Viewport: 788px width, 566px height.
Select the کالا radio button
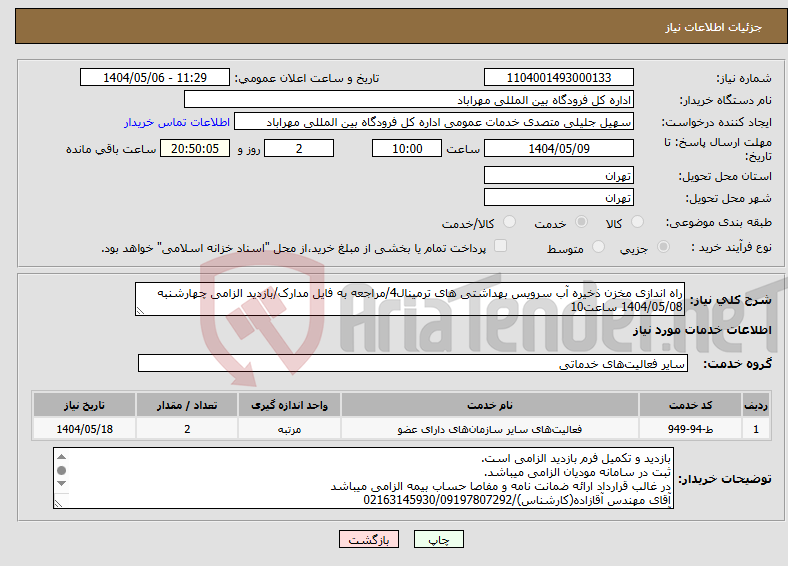tap(637, 222)
